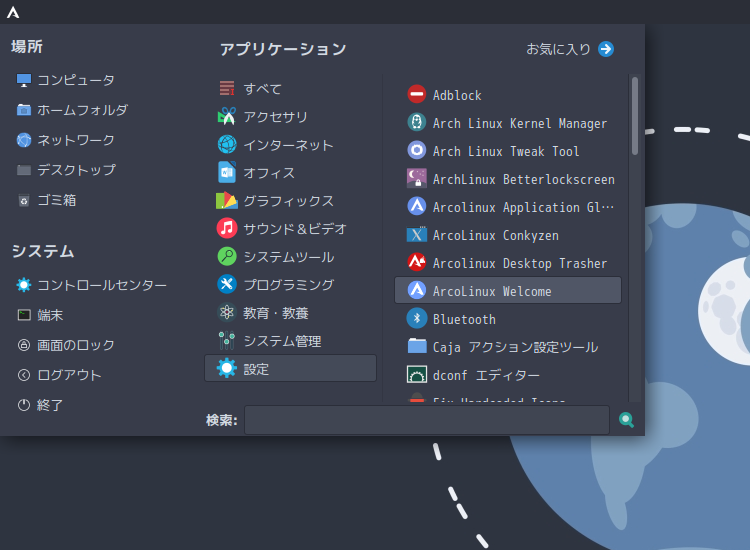Click the ホームフォルダ text label
750x550 pixels.
click(83, 110)
